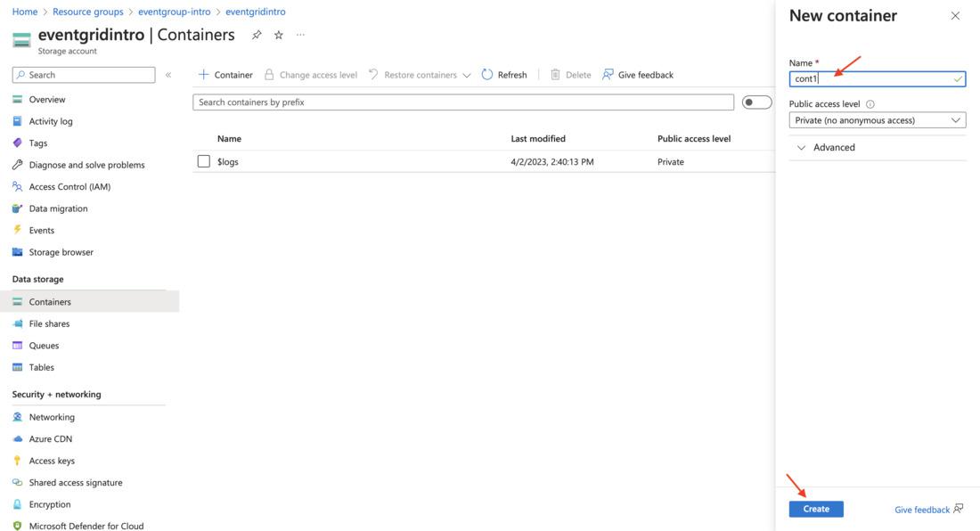Click the Overview icon in sidebar
980x531 pixels.
tap(18, 99)
